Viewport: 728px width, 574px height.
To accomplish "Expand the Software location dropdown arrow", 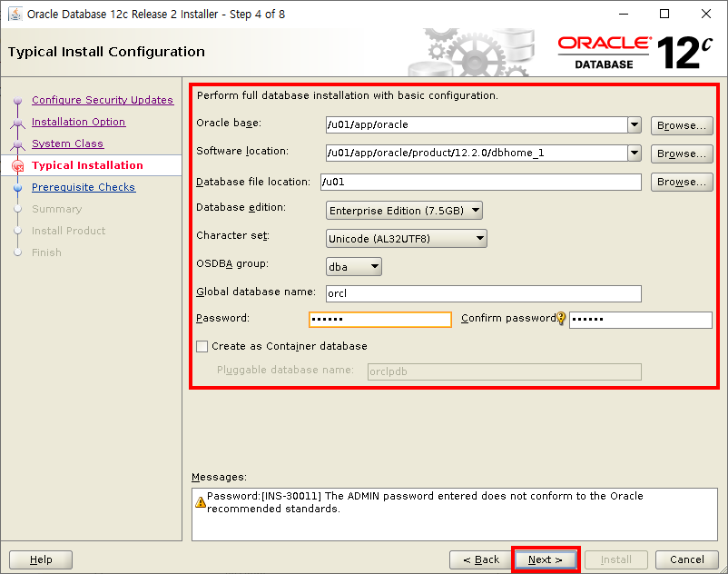I will tap(635, 153).
